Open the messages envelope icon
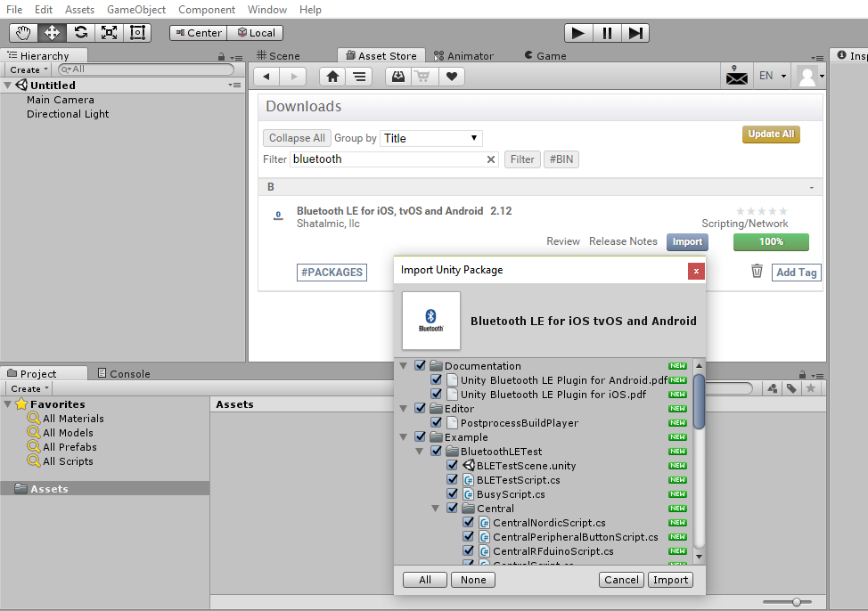 [x=737, y=76]
